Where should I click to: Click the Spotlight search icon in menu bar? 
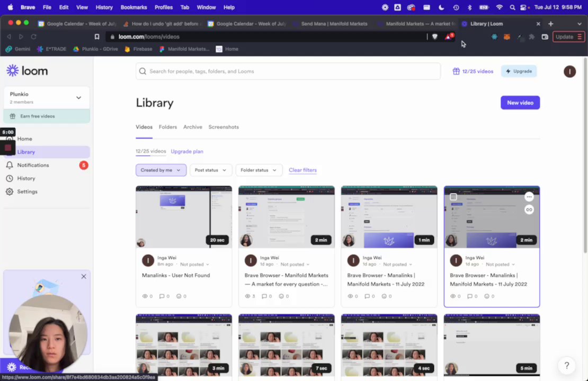[x=512, y=7]
